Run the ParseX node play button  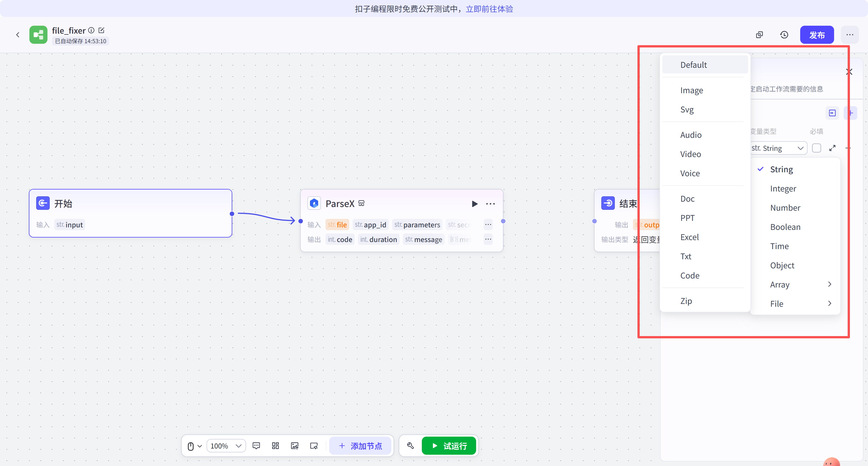coord(474,204)
